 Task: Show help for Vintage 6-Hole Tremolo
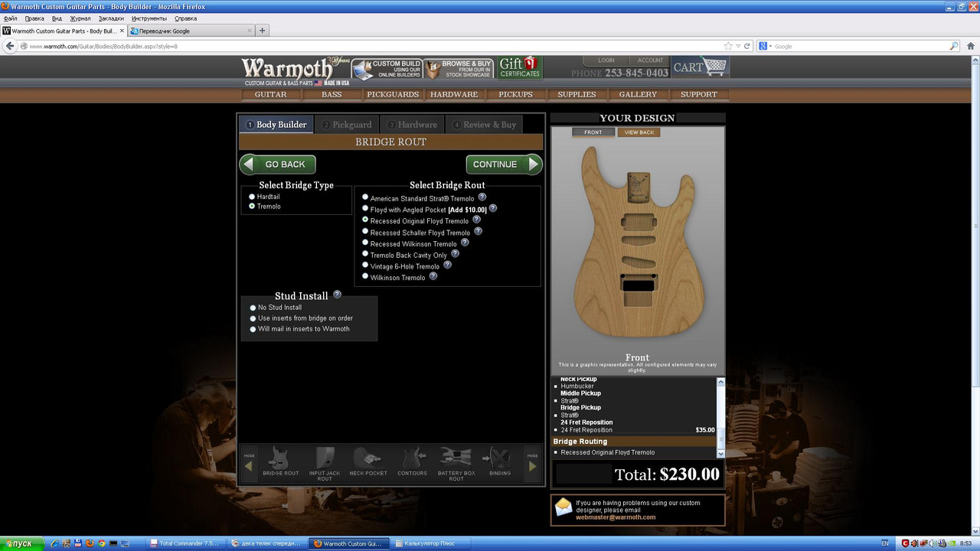point(447,265)
